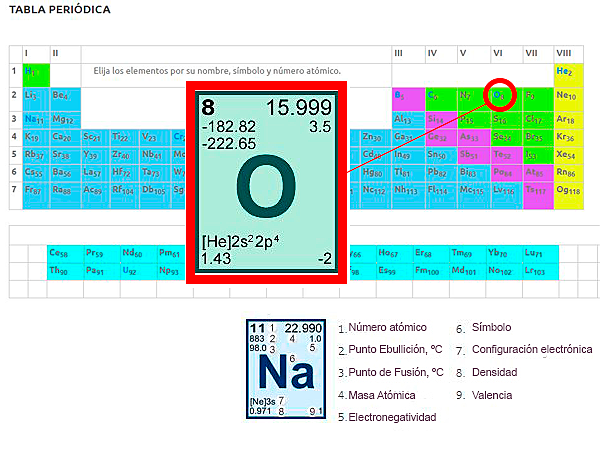600x450 pixels.
Task: Open the Lawrencium Lr103 element
Action: coord(541,271)
